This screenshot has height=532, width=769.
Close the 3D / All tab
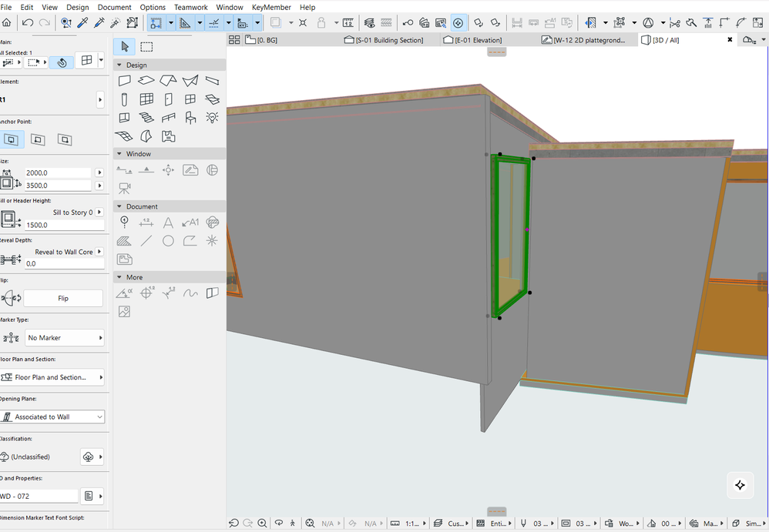coord(730,40)
